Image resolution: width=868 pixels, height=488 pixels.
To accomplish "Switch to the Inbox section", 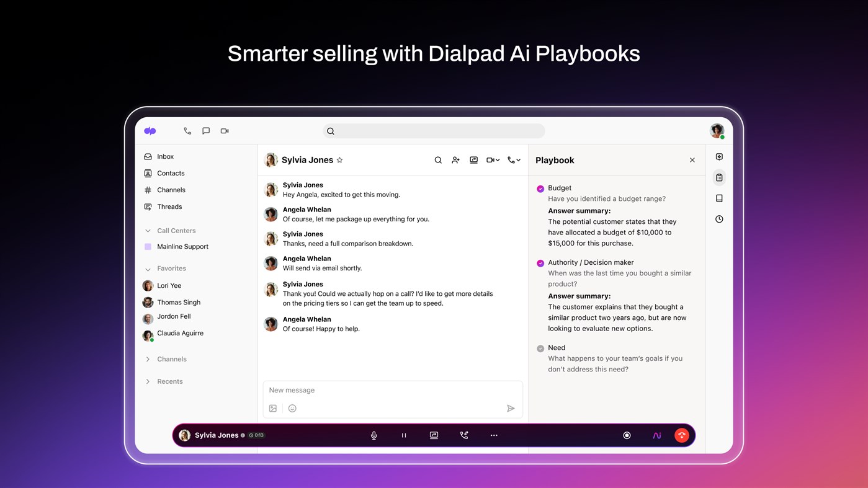I will pyautogui.click(x=165, y=156).
